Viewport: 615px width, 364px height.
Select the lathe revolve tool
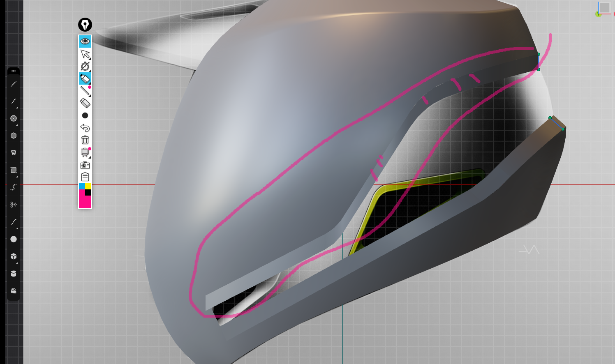click(x=13, y=152)
